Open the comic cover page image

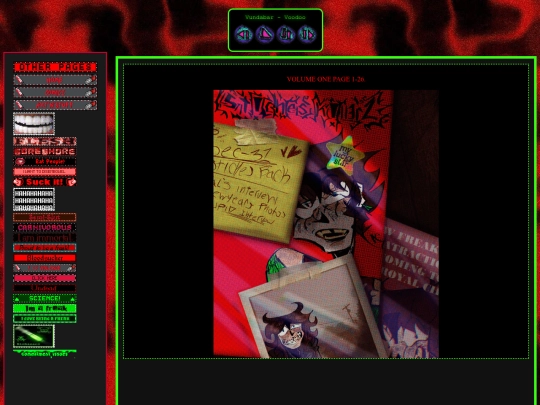[326, 224]
